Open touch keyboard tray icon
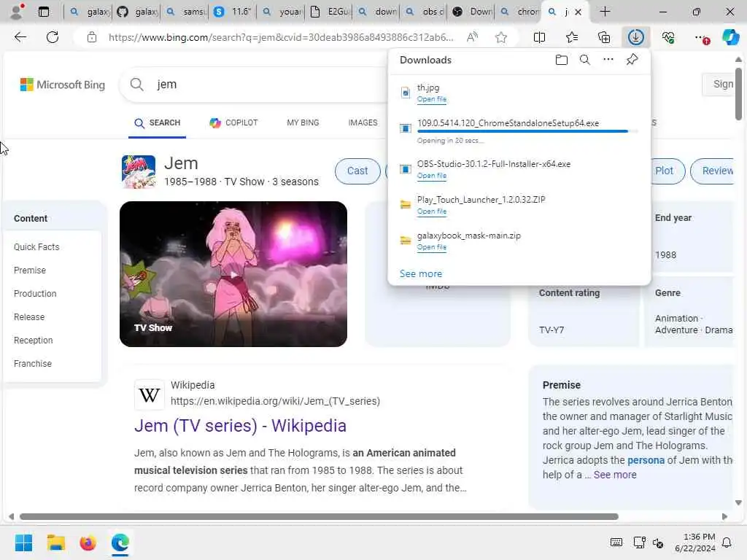 coord(616,542)
